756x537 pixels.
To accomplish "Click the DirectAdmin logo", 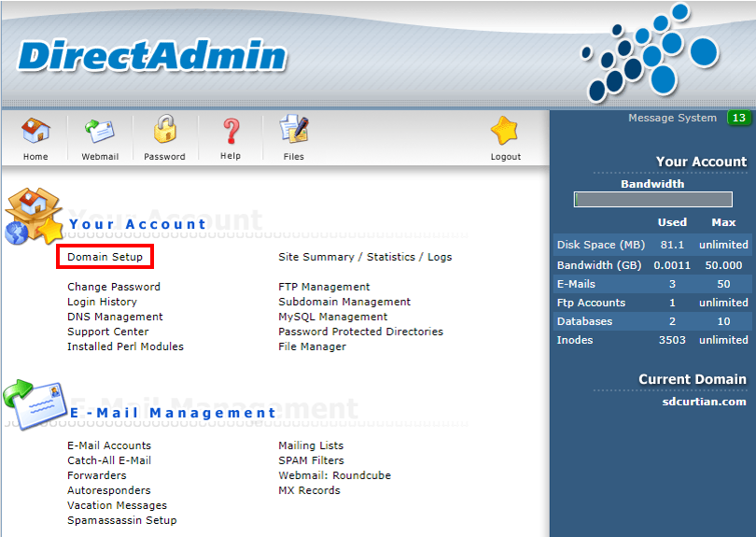I will (152, 56).
